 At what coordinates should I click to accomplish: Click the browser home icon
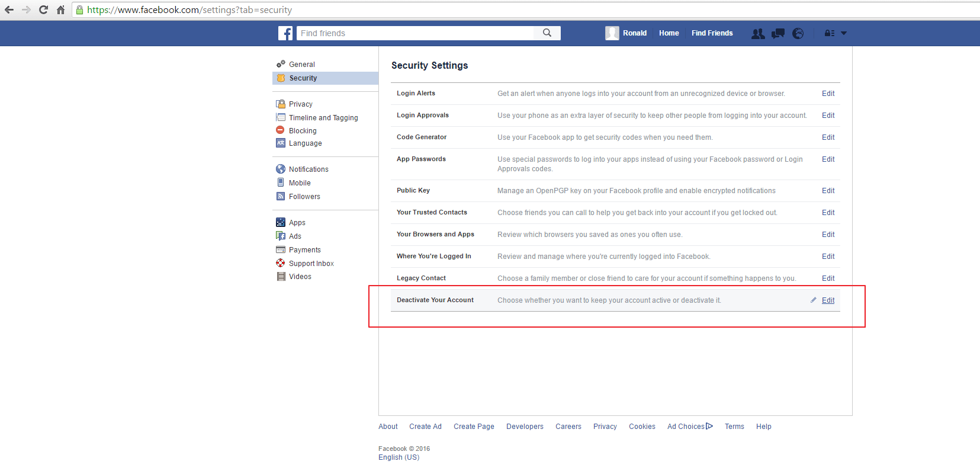pyautogui.click(x=60, y=9)
